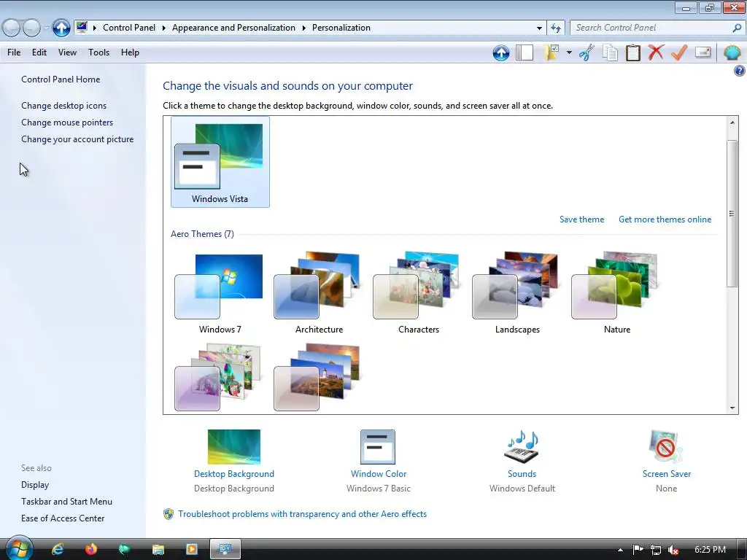
Task: Click Troubleshoot problems with transparency link
Action: (x=302, y=514)
